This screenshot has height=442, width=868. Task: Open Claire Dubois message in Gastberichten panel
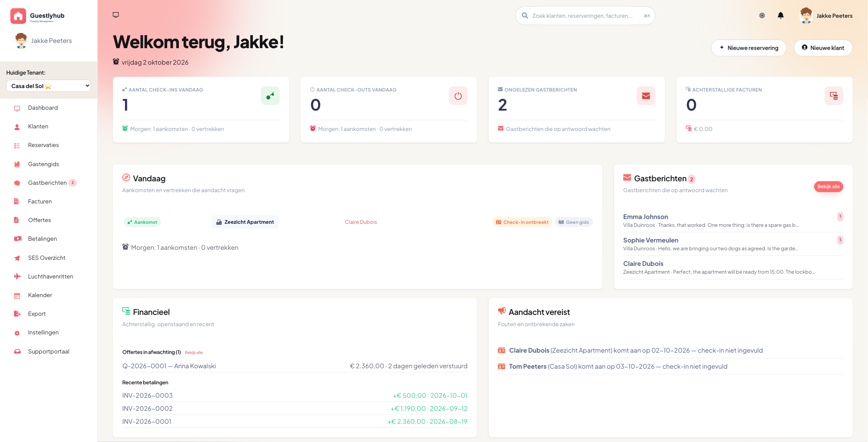click(733, 267)
